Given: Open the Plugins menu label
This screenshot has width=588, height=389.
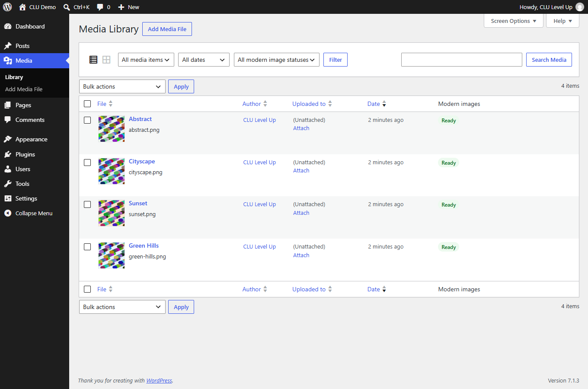Looking at the screenshot, I should (25, 154).
